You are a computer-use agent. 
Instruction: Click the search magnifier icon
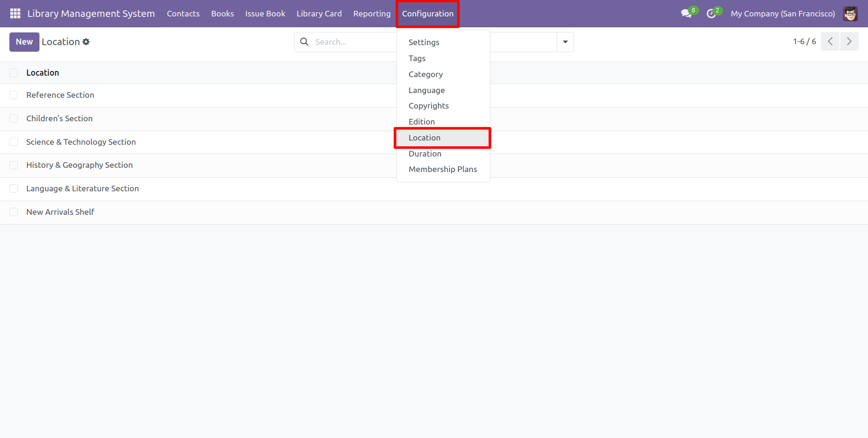pyautogui.click(x=304, y=42)
